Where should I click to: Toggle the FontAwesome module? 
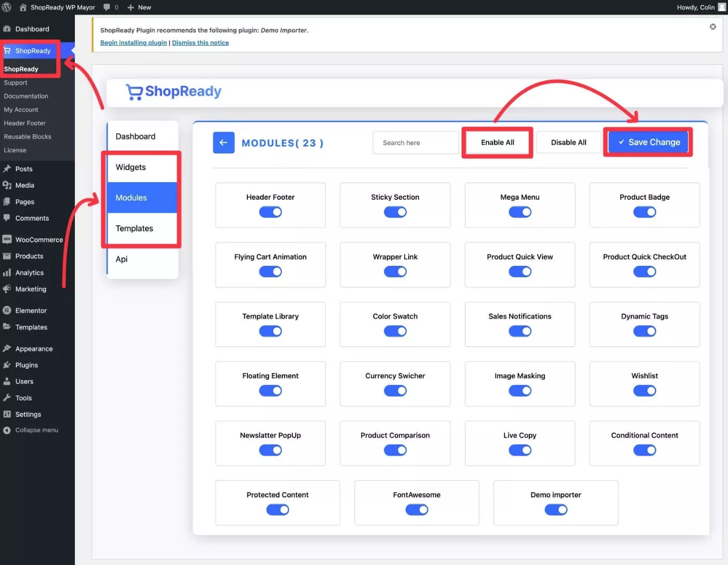tap(417, 510)
